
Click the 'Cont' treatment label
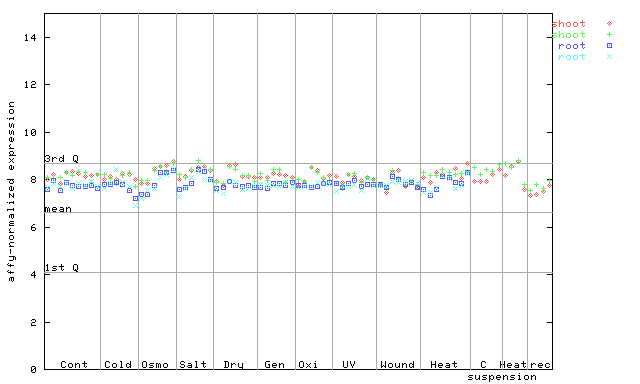[74, 364]
